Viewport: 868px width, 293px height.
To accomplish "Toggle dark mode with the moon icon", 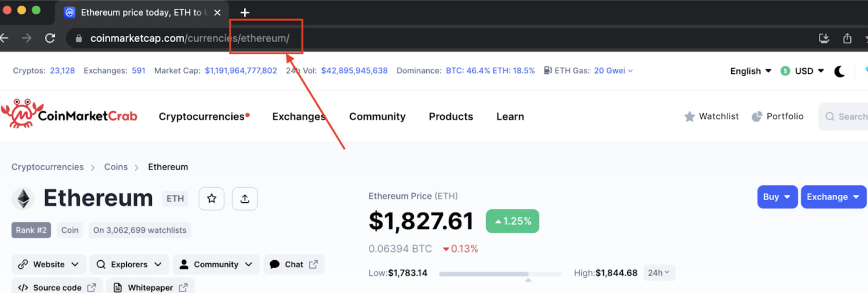I will coord(839,71).
